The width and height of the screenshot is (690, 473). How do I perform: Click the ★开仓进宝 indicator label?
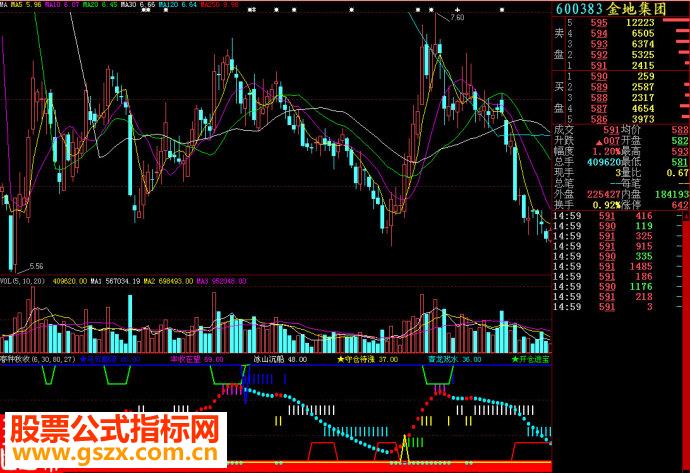[x=531, y=359]
